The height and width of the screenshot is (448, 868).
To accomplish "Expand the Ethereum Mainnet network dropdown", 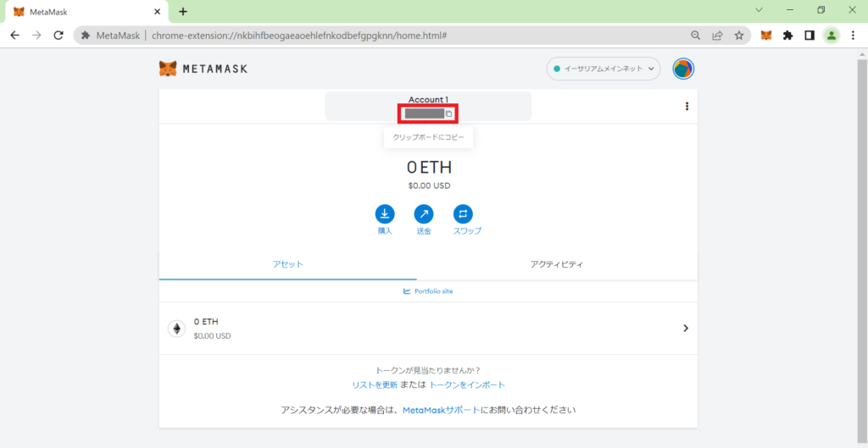I will pyautogui.click(x=603, y=69).
